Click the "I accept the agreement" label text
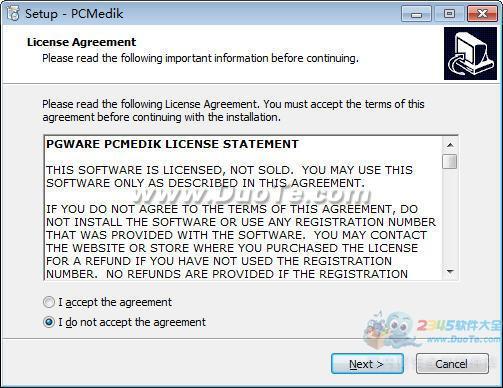The width and height of the screenshot is (503, 388). click(115, 302)
